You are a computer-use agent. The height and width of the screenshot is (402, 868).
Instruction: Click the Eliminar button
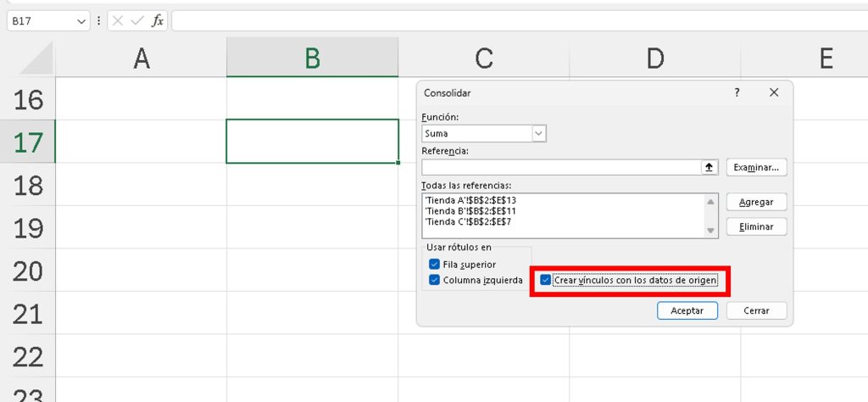pos(756,227)
